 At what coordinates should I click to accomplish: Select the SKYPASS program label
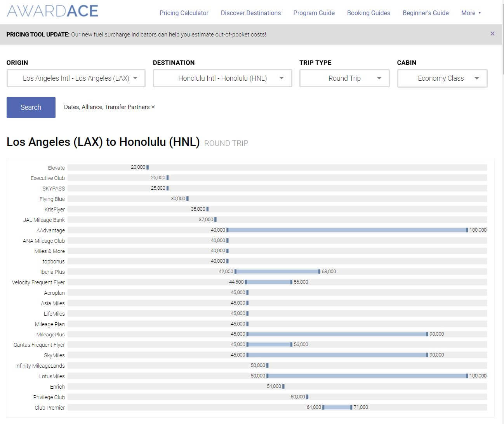coord(54,189)
